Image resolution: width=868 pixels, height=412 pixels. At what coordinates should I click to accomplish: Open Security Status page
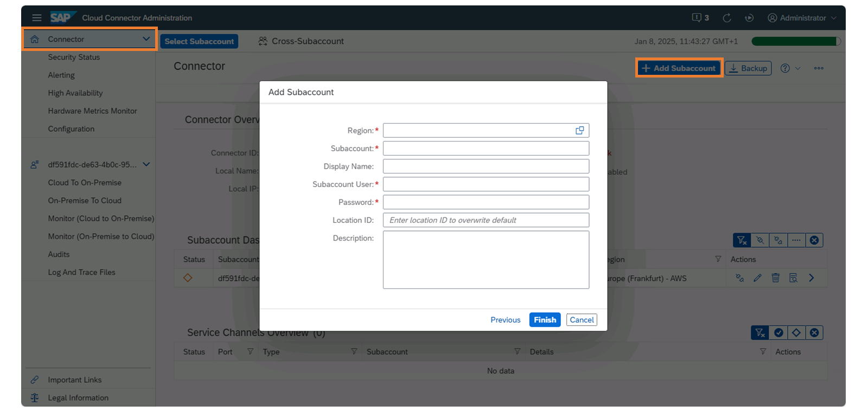coord(74,57)
